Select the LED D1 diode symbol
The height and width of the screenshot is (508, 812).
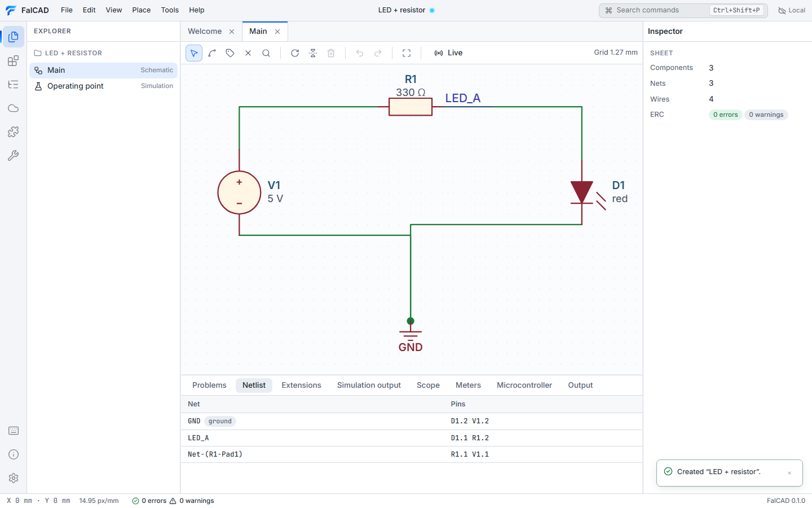pos(582,193)
